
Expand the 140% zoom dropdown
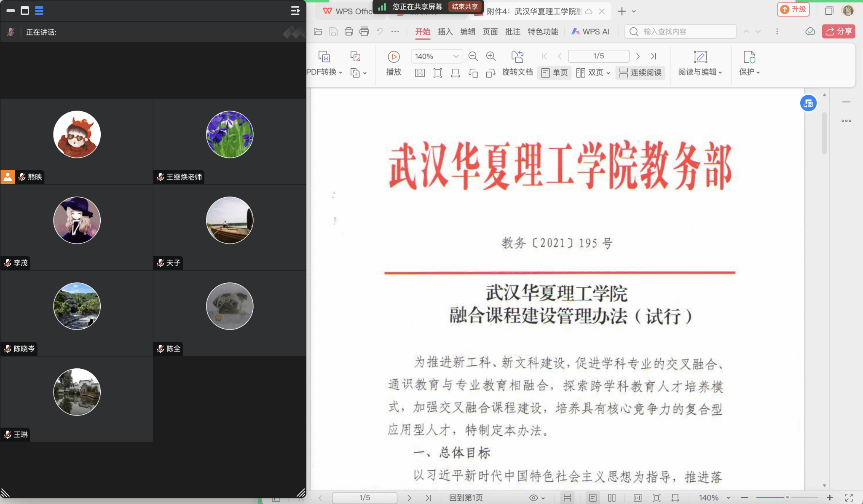pyautogui.click(x=456, y=56)
